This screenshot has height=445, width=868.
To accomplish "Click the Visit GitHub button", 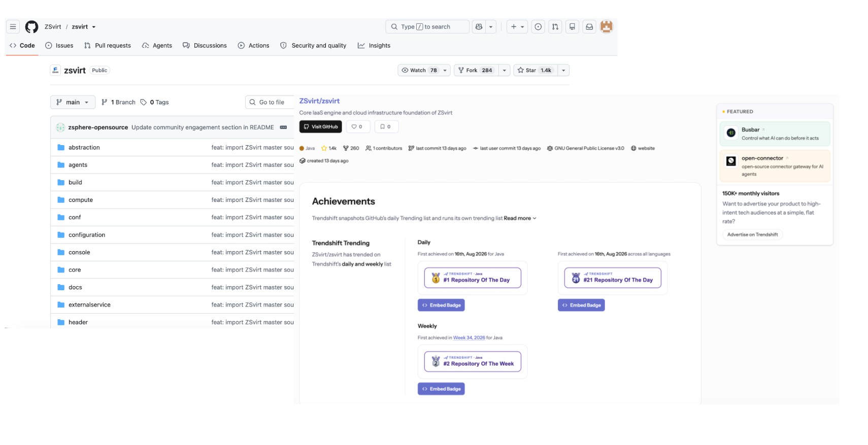I will coord(320,127).
